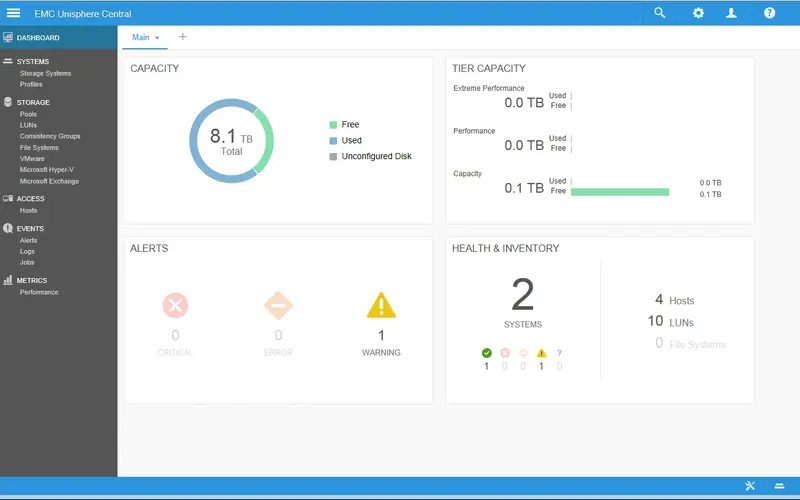Click the small warning systems triangle
800x500 pixels.
point(541,353)
